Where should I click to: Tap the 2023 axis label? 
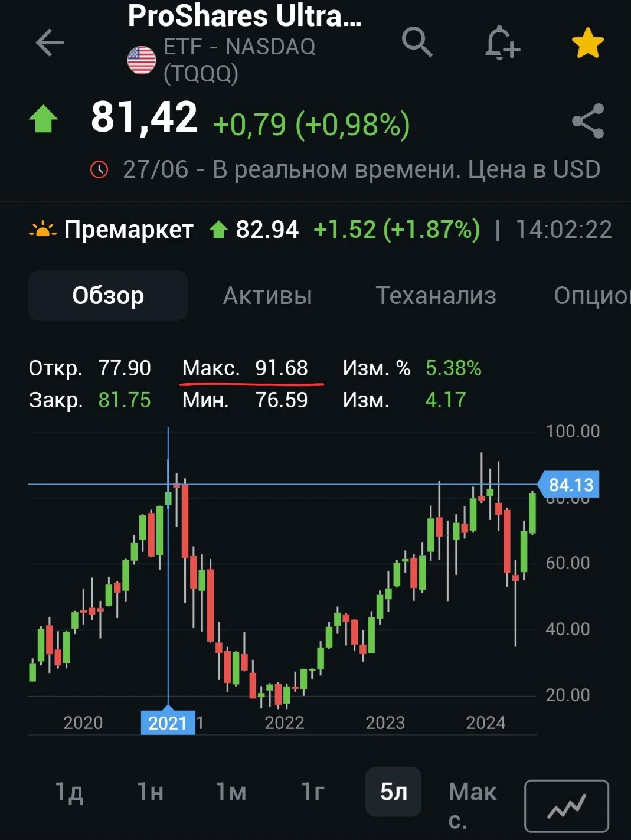click(385, 723)
